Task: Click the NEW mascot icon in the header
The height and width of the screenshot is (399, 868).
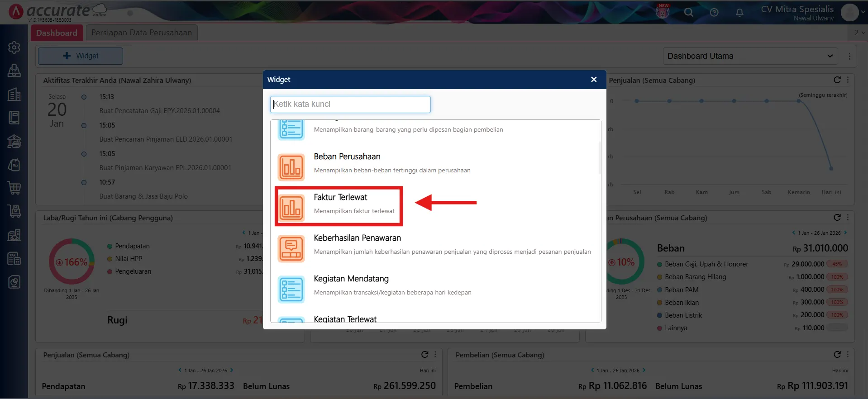Action: (x=663, y=11)
